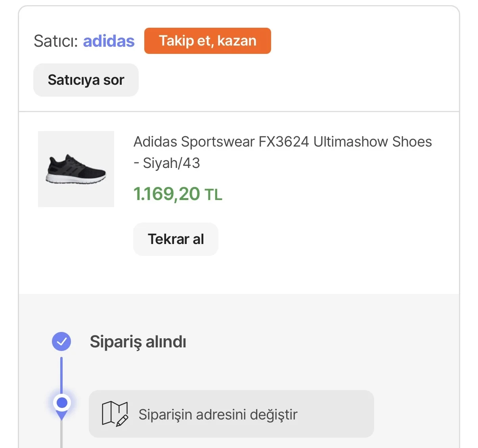The image size is (478, 448).
Task: Click the blue timeline connector line
Action: (61, 374)
